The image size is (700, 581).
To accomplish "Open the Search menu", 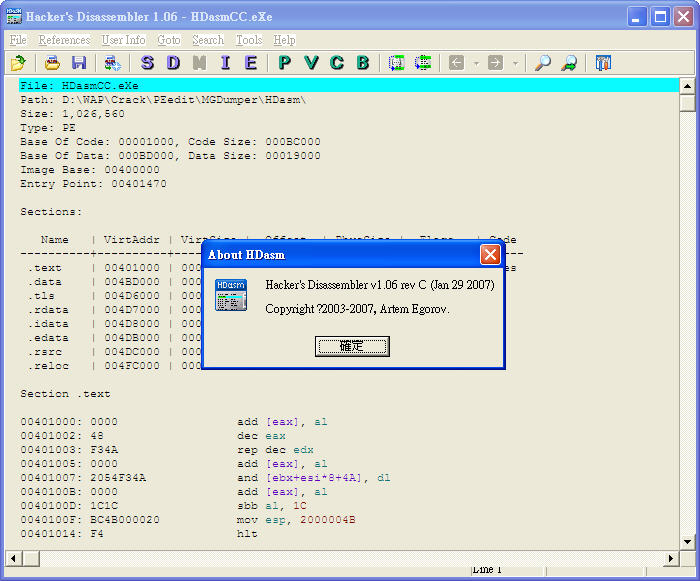I will (x=208, y=40).
